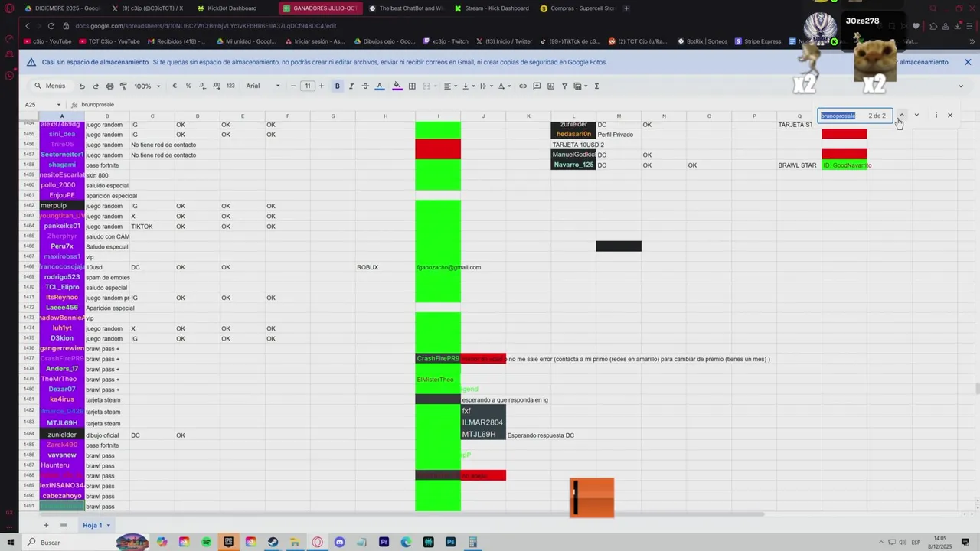
Task: Toggle strikethrough formatting
Action: pos(365,86)
